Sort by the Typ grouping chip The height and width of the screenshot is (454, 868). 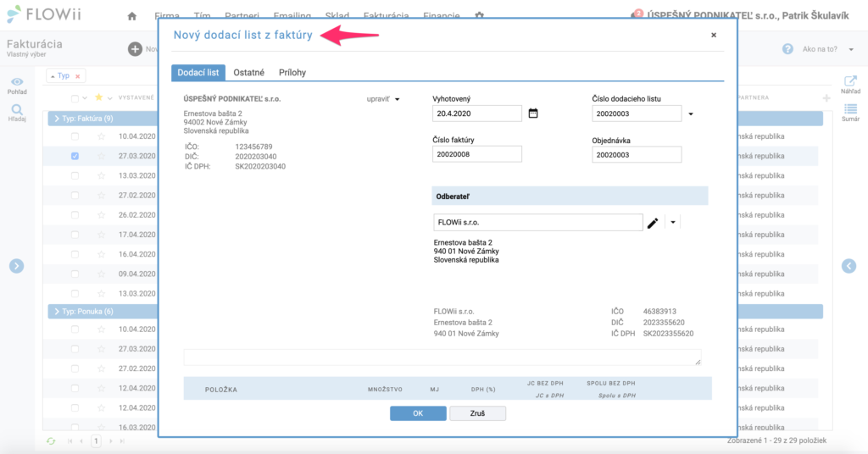coord(63,75)
